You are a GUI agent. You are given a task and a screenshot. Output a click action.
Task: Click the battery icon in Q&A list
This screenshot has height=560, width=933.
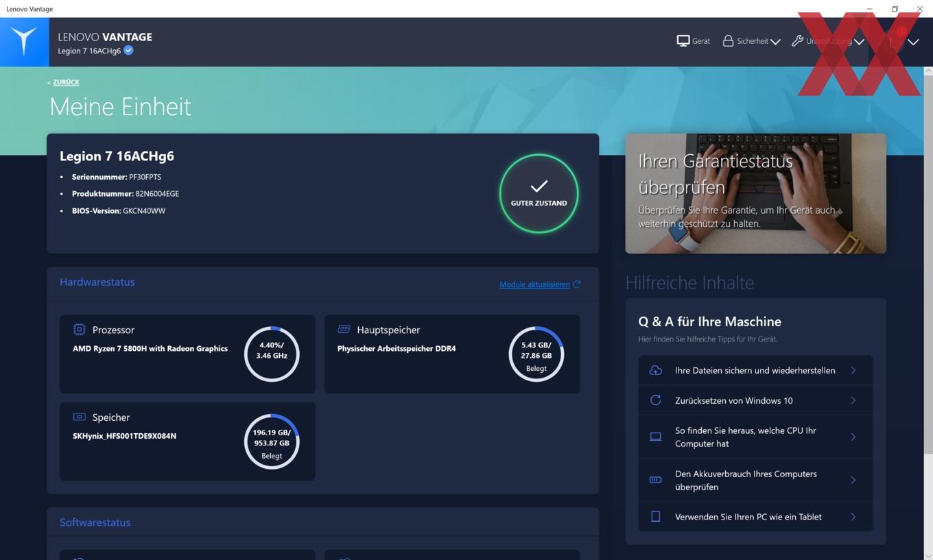[x=655, y=480]
